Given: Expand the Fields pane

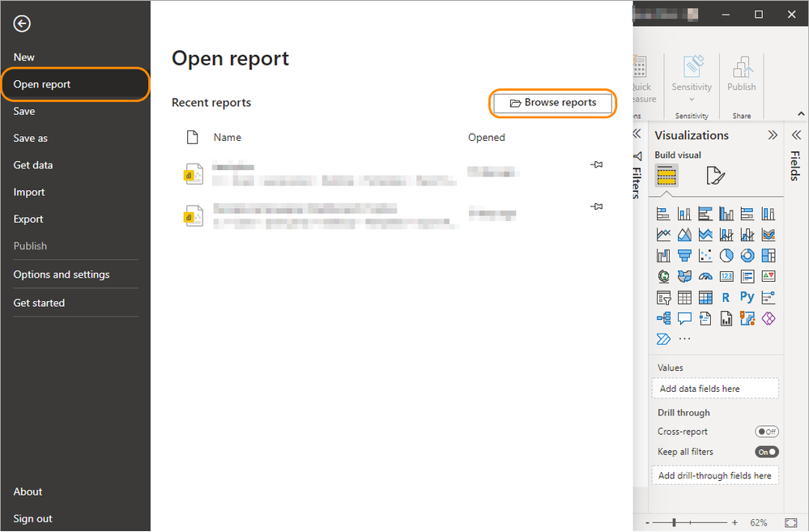Looking at the screenshot, I should click(x=796, y=135).
